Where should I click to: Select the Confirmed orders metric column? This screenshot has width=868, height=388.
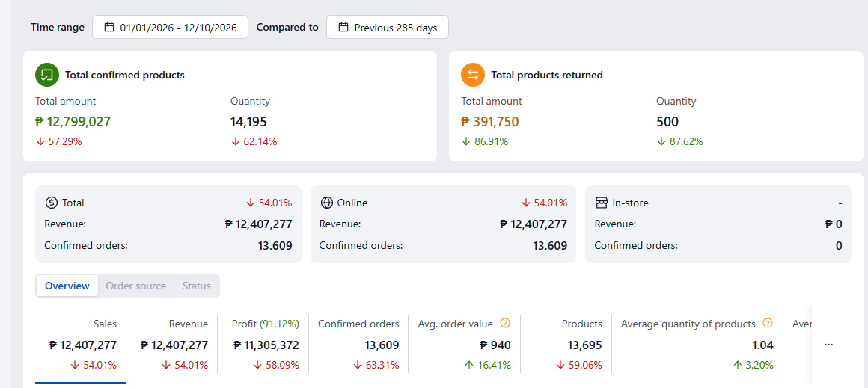[358, 345]
